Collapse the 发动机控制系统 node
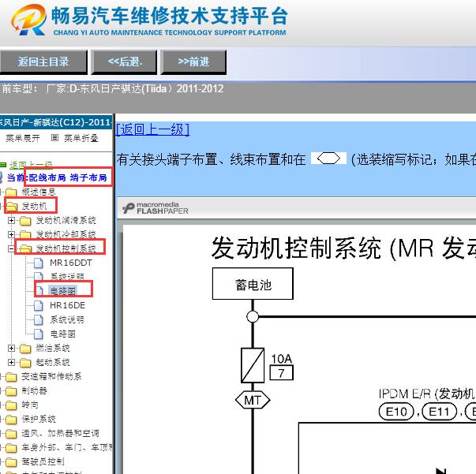The width and height of the screenshot is (476, 474). (11, 248)
